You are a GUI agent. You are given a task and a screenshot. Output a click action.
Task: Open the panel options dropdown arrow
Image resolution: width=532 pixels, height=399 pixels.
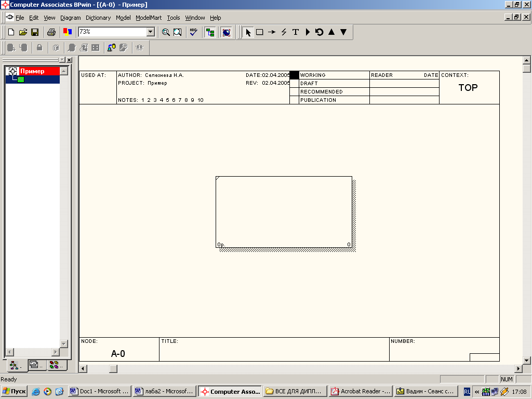(x=62, y=60)
